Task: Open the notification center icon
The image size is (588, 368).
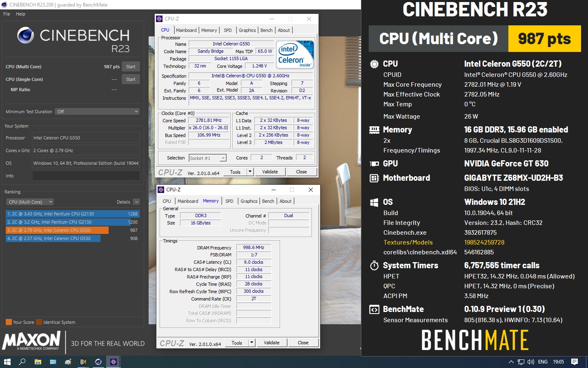Action: [x=575, y=362]
